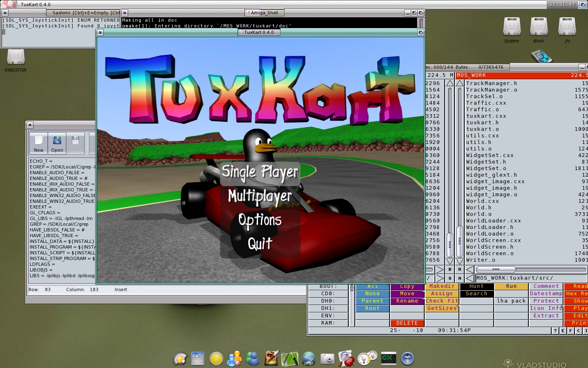Click the Protect button
The height and width of the screenshot is (368, 588).
[x=546, y=301]
